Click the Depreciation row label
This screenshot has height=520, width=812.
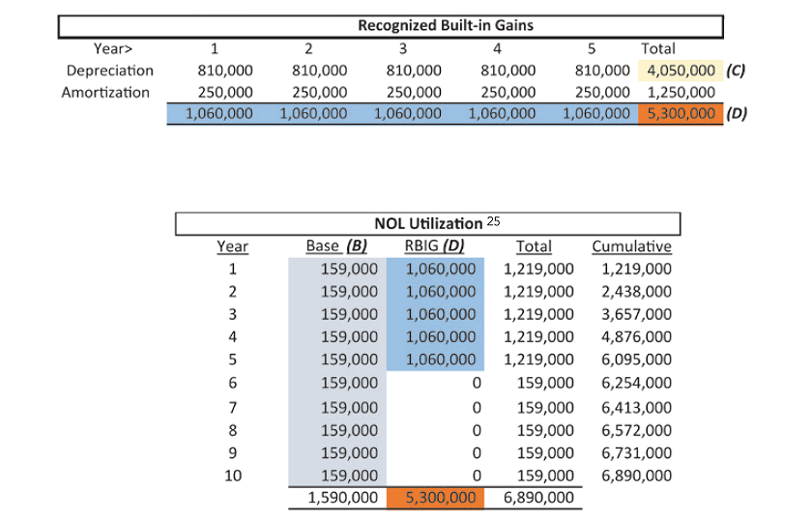click(109, 71)
